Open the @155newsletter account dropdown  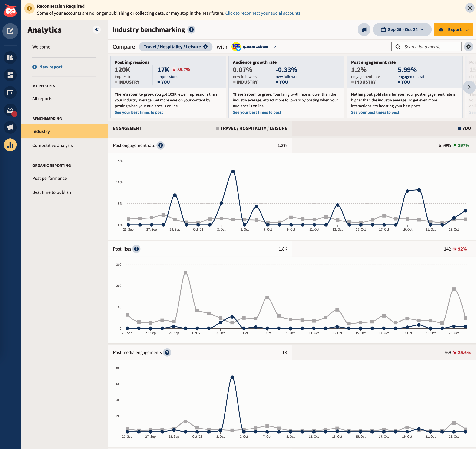(x=275, y=47)
